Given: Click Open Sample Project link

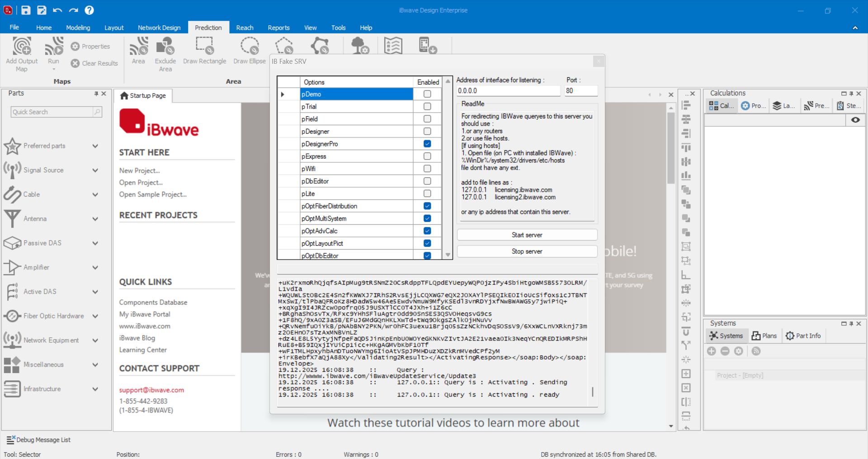Looking at the screenshot, I should coord(153,194).
